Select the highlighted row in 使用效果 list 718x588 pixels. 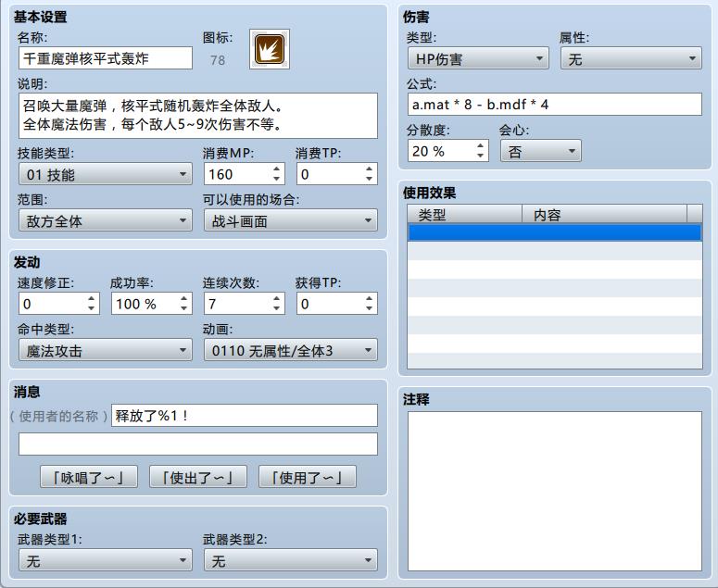point(555,232)
